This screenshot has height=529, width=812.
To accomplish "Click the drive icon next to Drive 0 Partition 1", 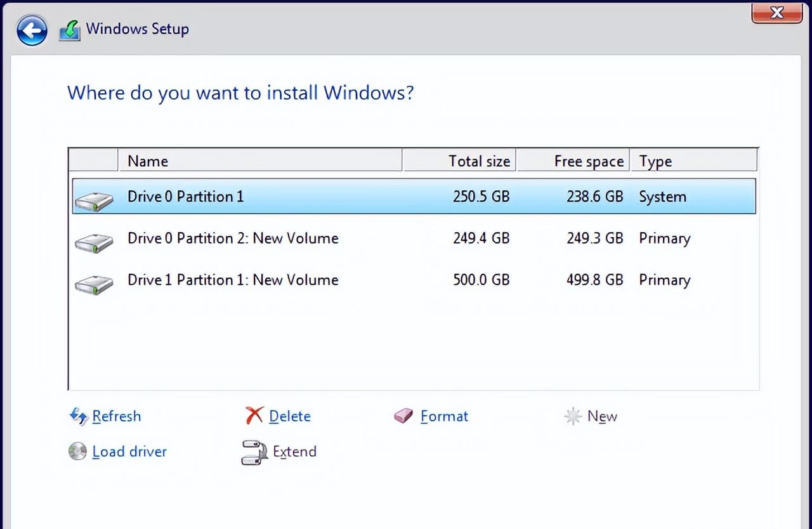I will (x=93, y=199).
